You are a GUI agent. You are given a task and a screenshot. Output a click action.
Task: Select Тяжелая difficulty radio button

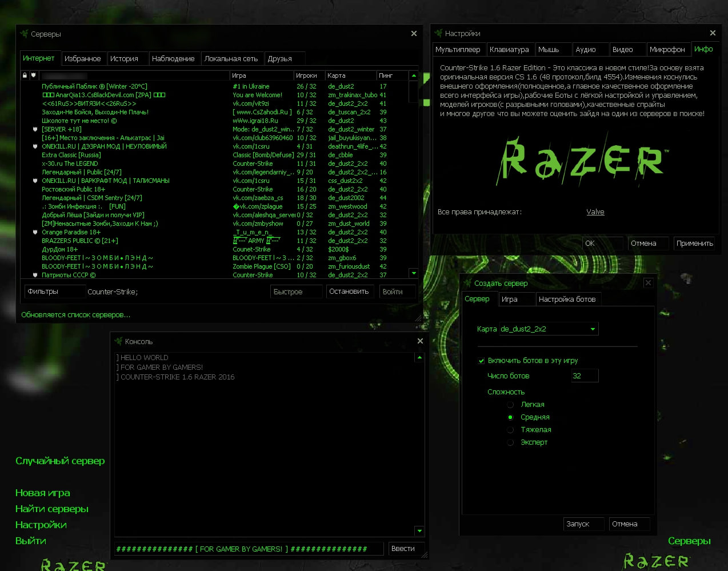click(x=510, y=430)
